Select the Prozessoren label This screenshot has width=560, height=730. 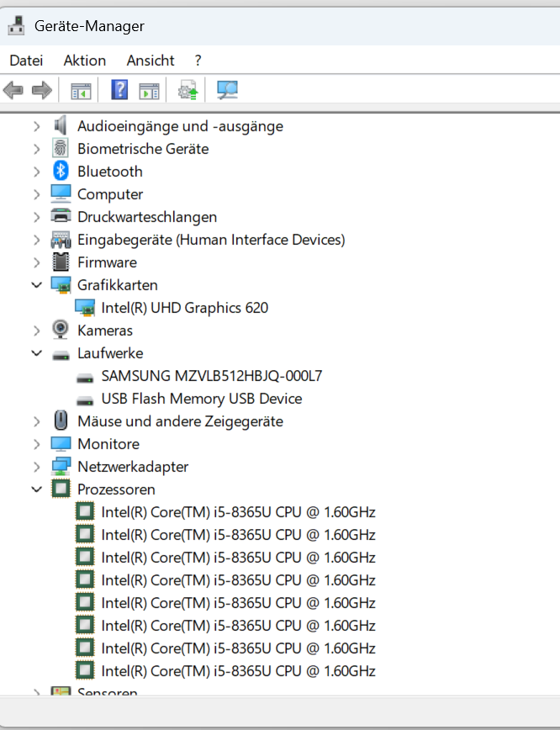click(x=116, y=489)
